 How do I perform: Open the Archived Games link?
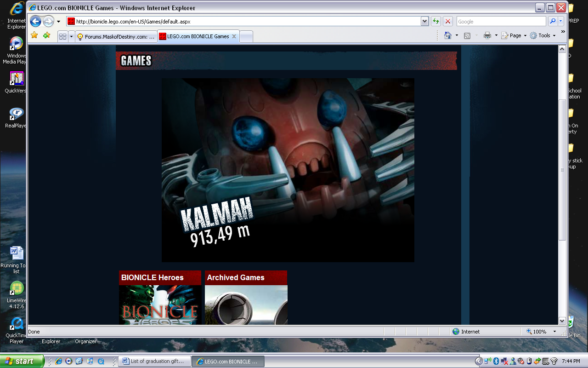pos(236,277)
